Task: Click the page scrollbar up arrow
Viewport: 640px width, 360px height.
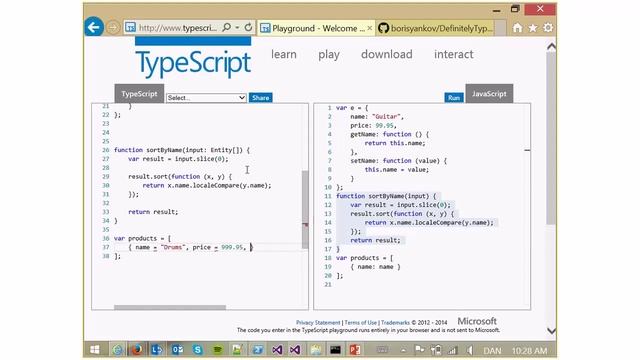Action: coord(551,47)
